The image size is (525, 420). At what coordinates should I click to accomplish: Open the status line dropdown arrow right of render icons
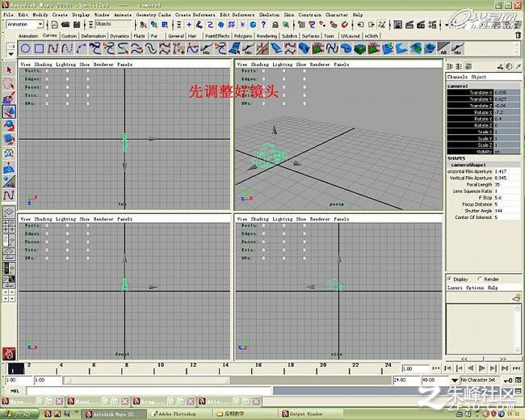click(447, 24)
